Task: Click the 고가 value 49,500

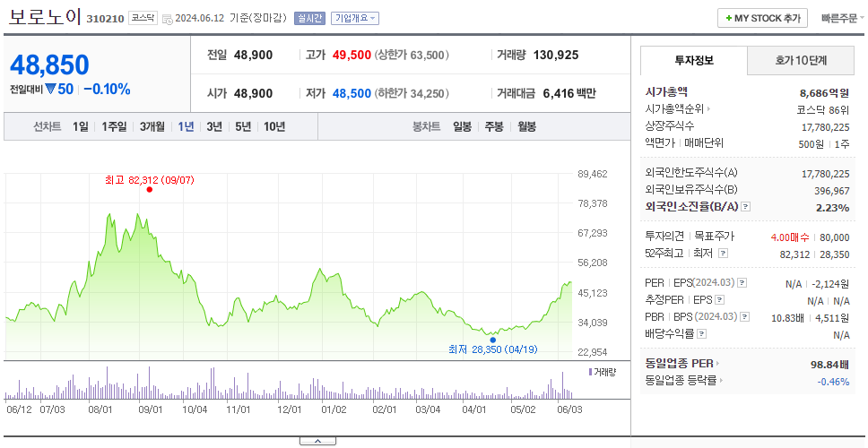Action: tap(352, 56)
